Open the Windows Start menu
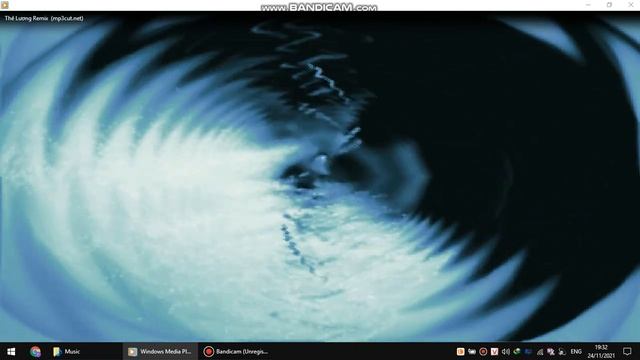The width and height of the screenshot is (640, 360). pyautogui.click(x=11, y=351)
